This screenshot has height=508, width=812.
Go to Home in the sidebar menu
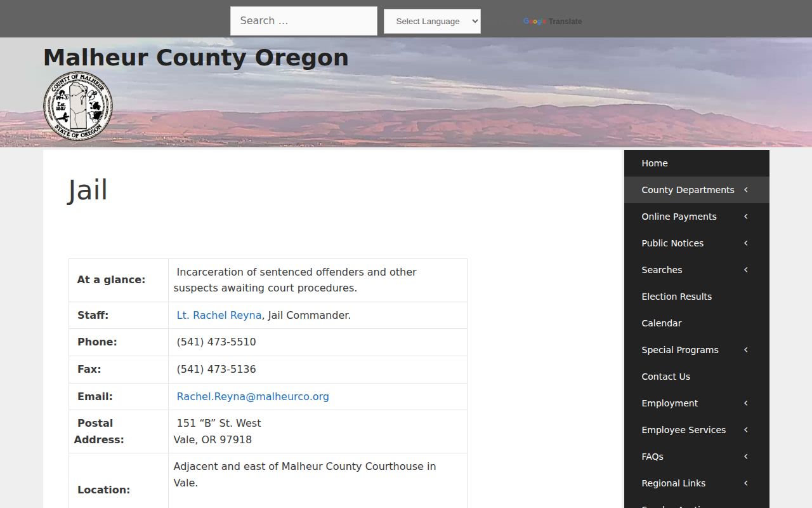697,163
